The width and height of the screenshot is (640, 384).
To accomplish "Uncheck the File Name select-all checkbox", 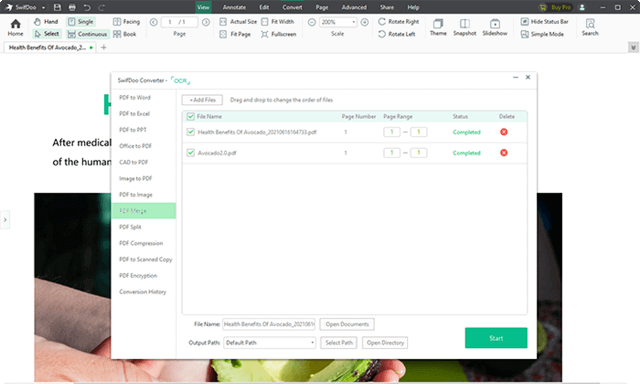I will coord(190,117).
